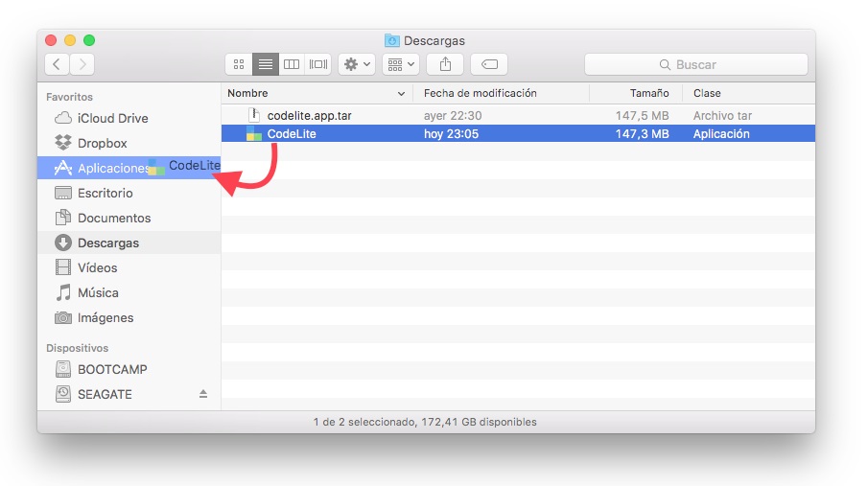
Task: Click the 'ayer 22:30' date cell
Action: [x=453, y=116]
